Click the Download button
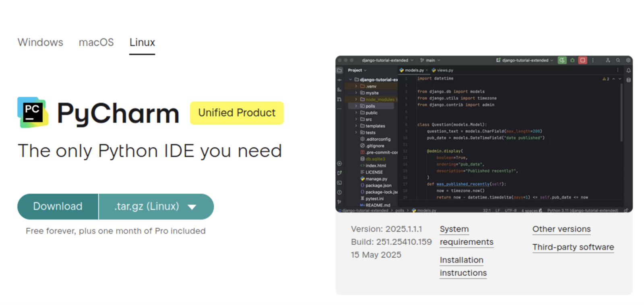 click(58, 207)
